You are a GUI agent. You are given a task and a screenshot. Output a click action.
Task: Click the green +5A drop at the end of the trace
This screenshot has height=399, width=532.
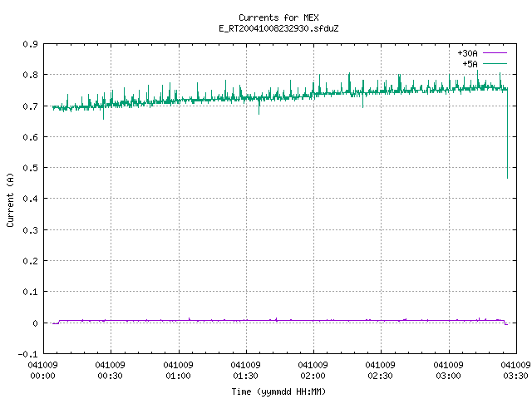click(x=508, y=134)
